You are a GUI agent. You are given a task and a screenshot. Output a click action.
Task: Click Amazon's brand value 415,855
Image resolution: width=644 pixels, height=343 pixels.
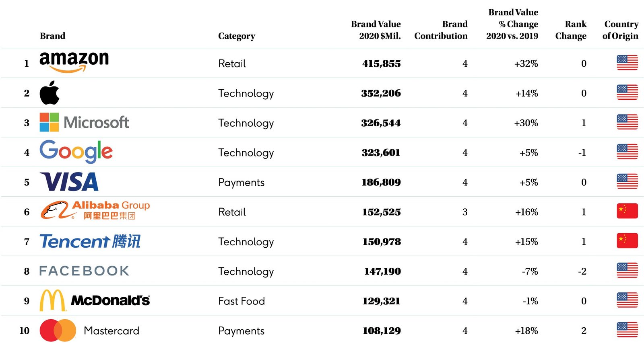[381, 64]
